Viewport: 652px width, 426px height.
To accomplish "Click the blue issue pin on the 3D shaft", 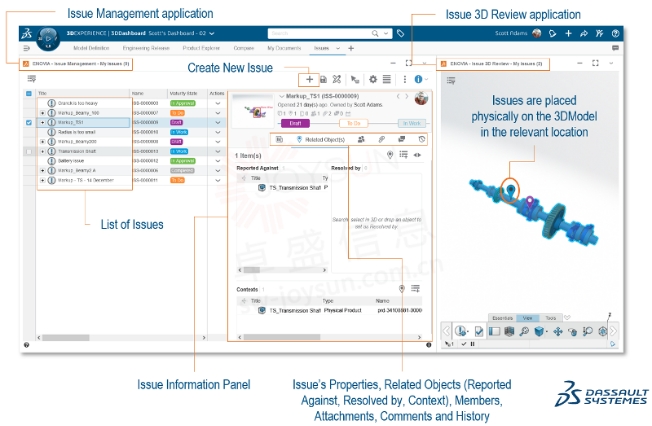I will 511,191.
